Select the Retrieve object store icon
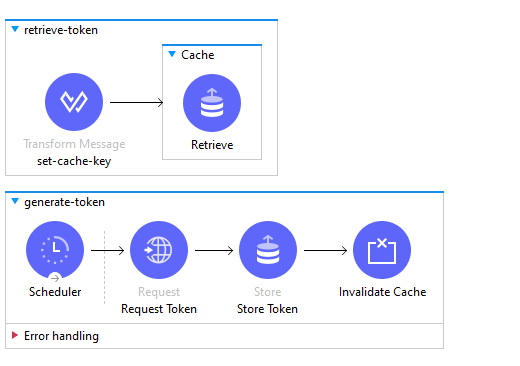The image size is (520, 366). 212,103
